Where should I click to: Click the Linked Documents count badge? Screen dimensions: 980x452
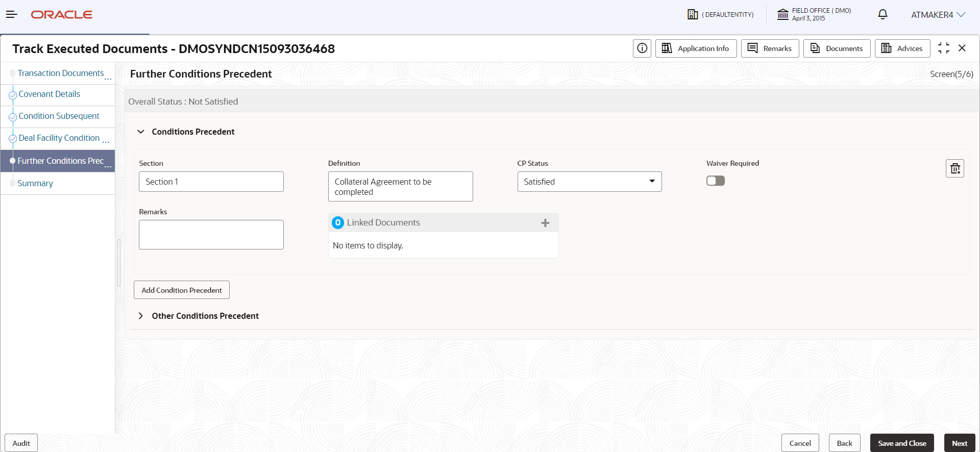click(338, 223)
